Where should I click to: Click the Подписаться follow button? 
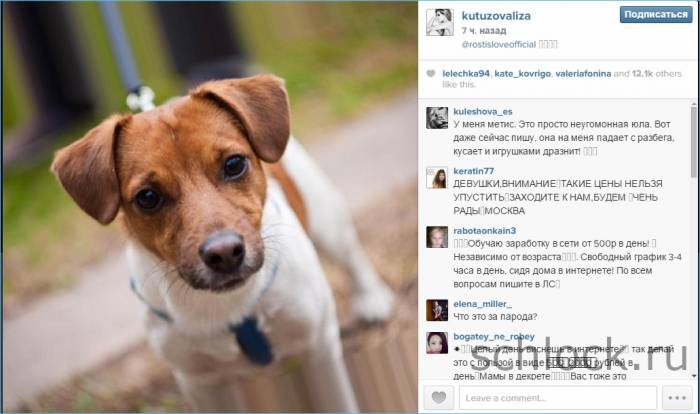tap(656, 15)
